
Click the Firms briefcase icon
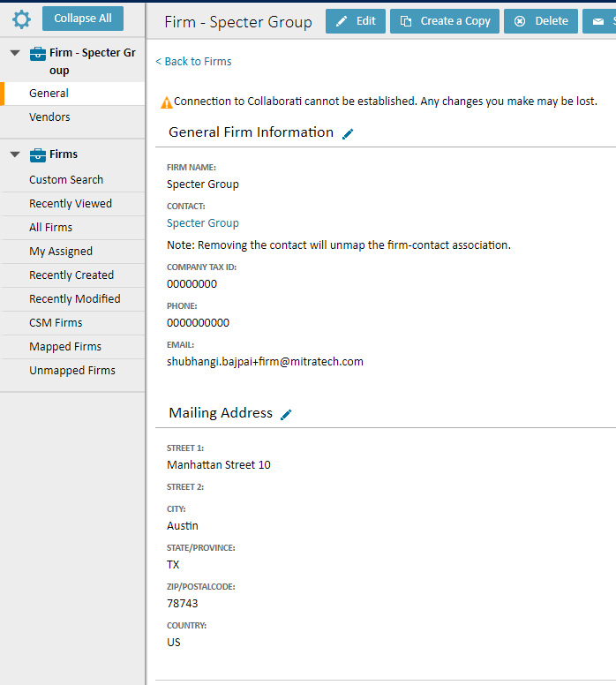point(38,154)
